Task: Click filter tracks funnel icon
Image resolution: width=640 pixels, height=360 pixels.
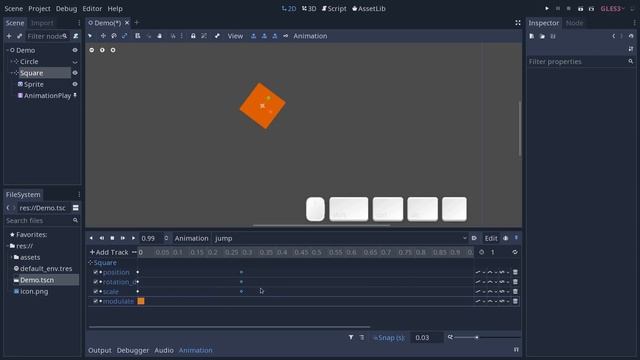Action: [351, 338]
